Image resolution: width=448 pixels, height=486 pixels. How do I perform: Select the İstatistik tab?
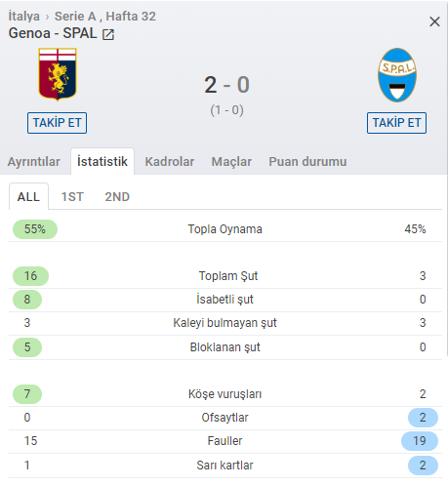[102, 161]
